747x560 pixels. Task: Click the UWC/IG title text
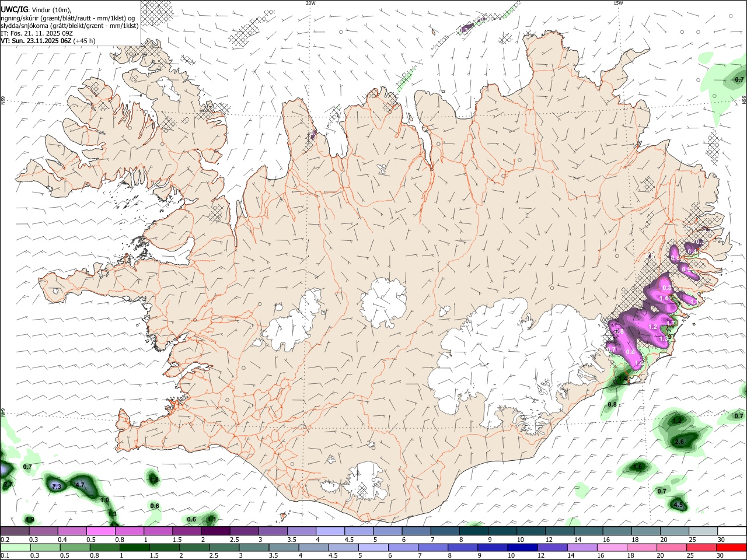point(14,10)
